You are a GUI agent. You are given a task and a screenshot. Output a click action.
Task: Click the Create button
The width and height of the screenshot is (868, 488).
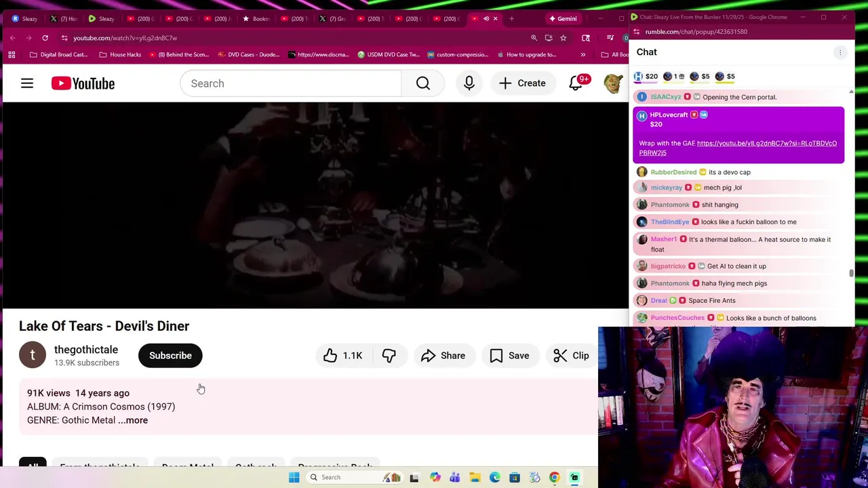522,83
